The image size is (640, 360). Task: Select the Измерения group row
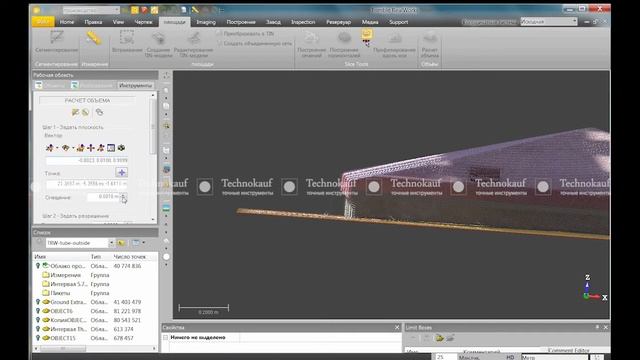tap(95, 275)
